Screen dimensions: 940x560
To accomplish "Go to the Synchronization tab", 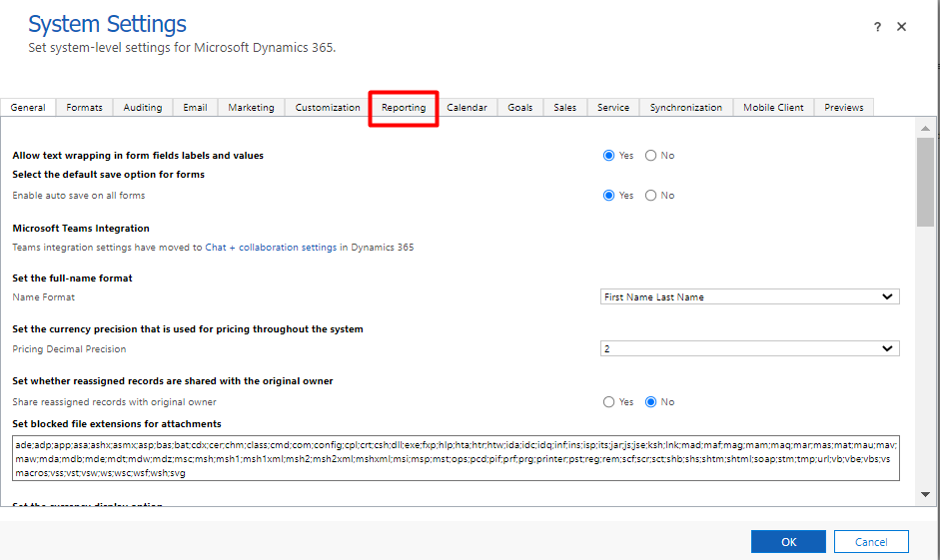I will pyautogui.click(x=686, y=107).
